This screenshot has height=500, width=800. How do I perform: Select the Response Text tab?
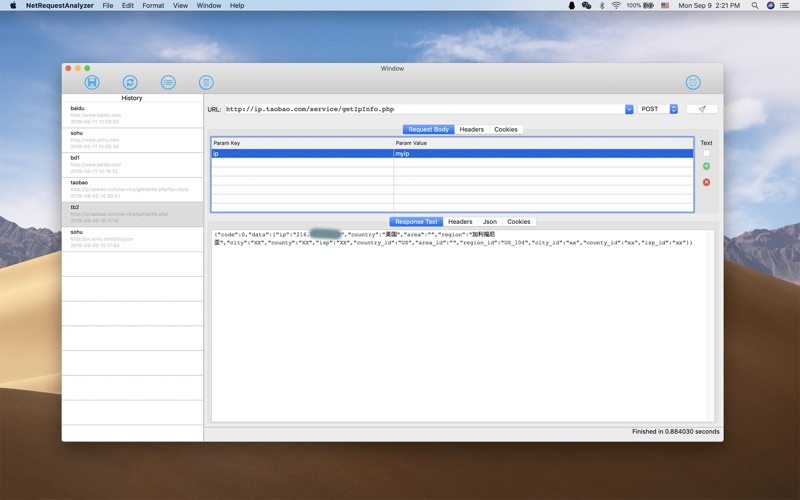tap(416, 222)
